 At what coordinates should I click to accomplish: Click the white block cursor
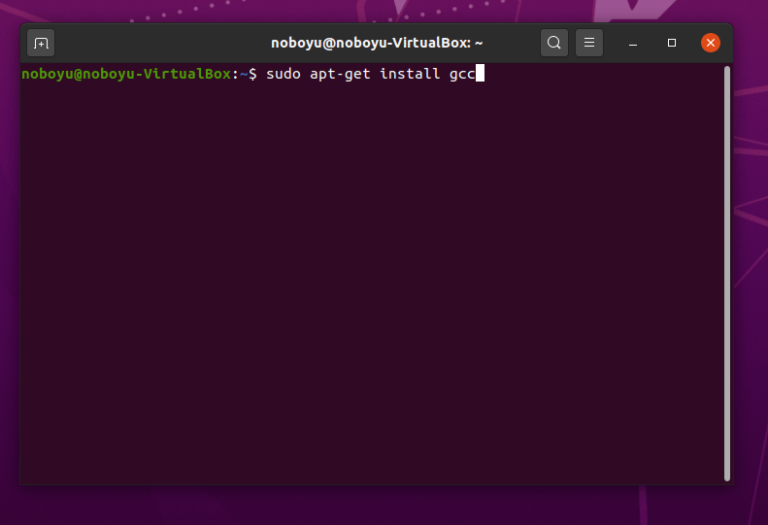point(480,74)
